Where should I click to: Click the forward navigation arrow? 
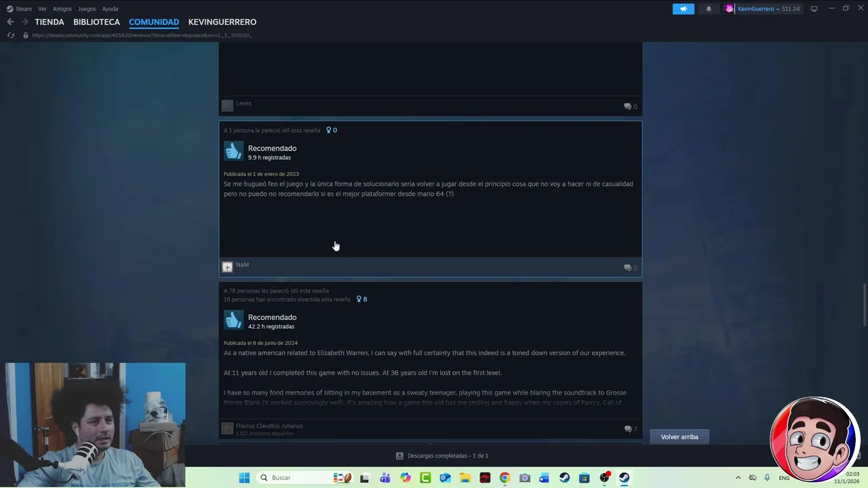point(25,22)
